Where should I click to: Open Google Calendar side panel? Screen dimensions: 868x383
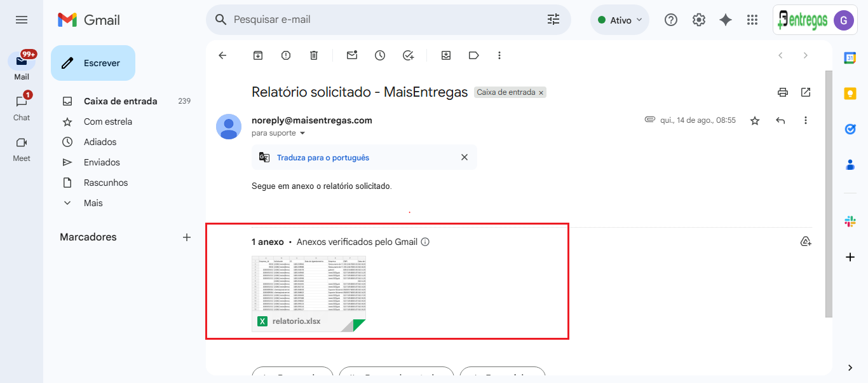(x=850, y=58)
